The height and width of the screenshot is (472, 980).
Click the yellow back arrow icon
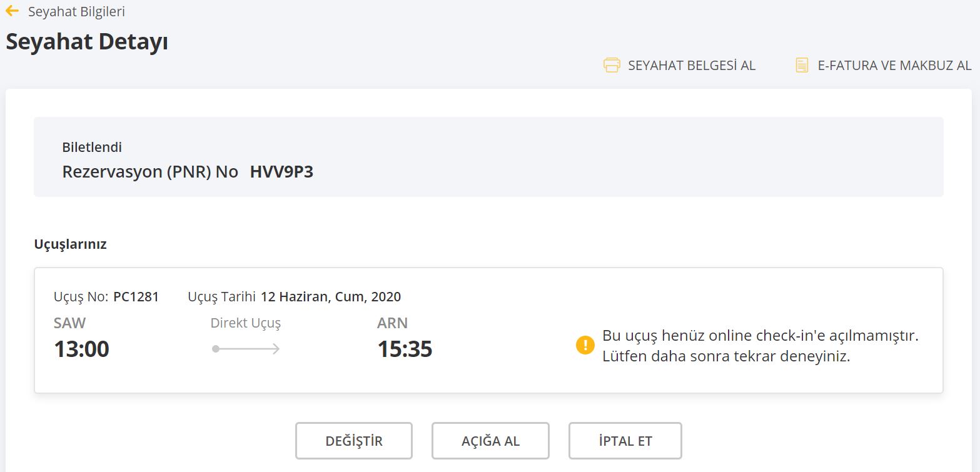(x=12, y=11)
